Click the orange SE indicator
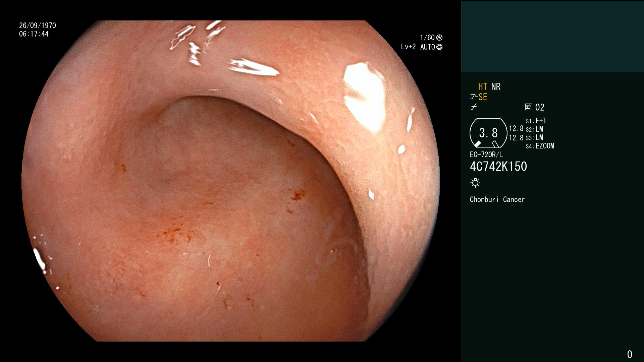This screenshot has height=362, width=644. point(483,97)
